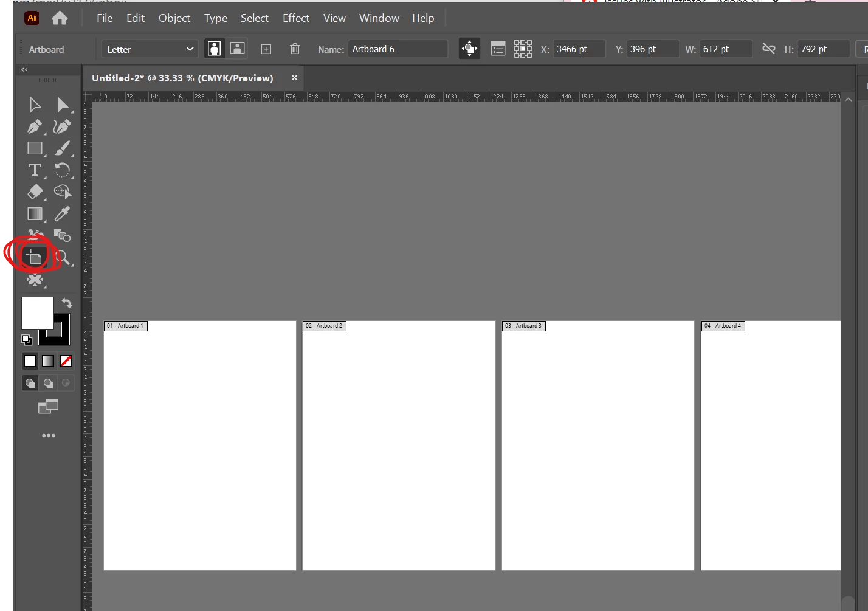Select the Artboard tool

pyautogui.click(x=35, y=257)
